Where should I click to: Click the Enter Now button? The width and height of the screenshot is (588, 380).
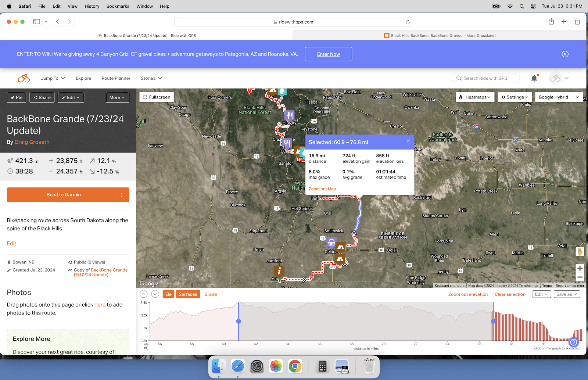coord(329,54)
